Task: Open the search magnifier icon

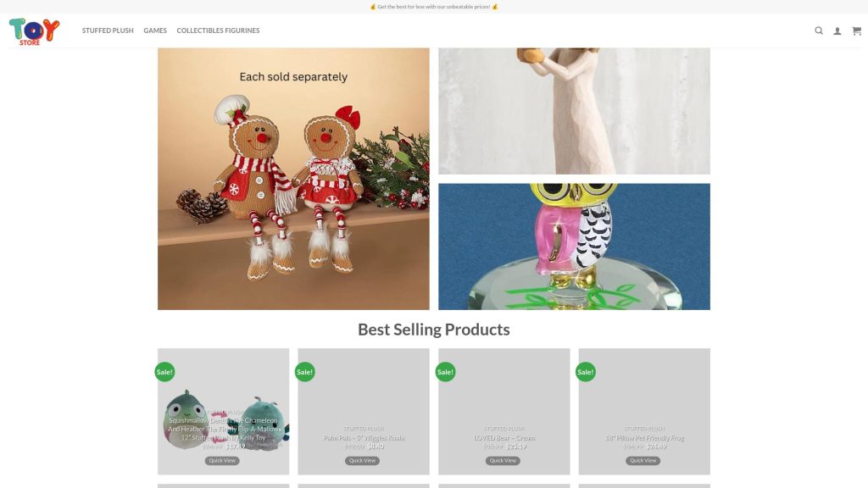Action: (x=818, y=30)
